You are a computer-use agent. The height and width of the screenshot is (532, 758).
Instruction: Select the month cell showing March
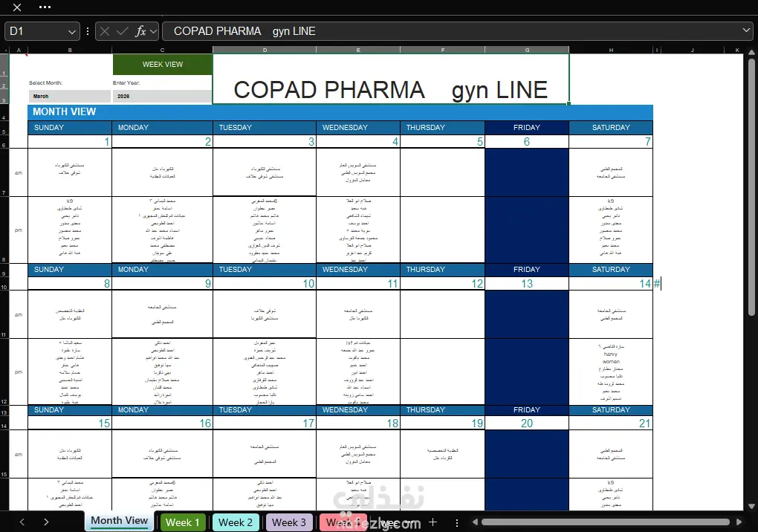click(70, 96)
